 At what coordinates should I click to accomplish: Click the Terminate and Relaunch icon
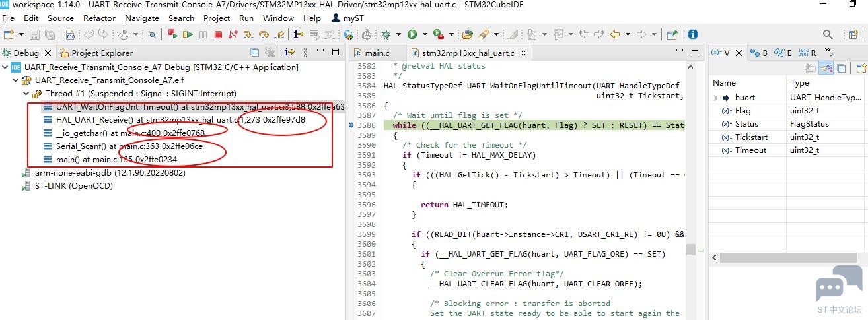[x=172, y=34]
